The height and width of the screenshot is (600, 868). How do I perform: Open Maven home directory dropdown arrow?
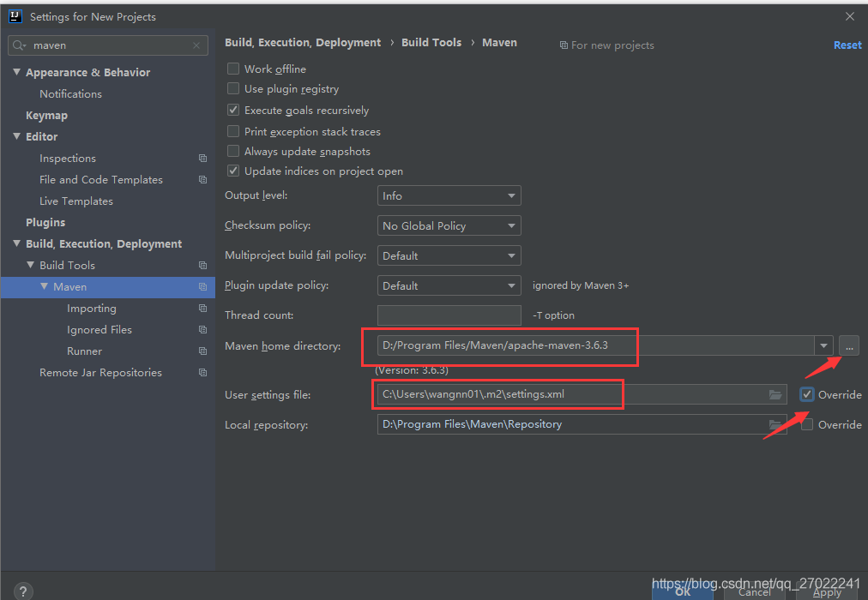pos(823,345)
